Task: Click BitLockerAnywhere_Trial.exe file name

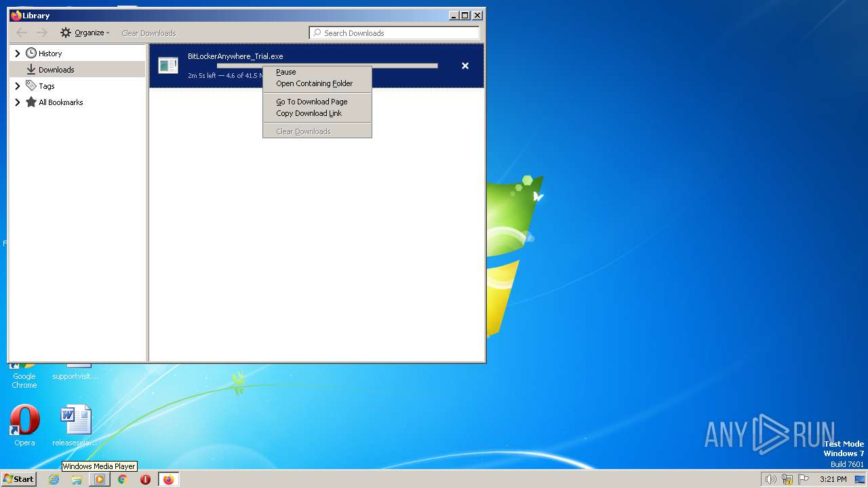Action: click(x=235, y=56)
